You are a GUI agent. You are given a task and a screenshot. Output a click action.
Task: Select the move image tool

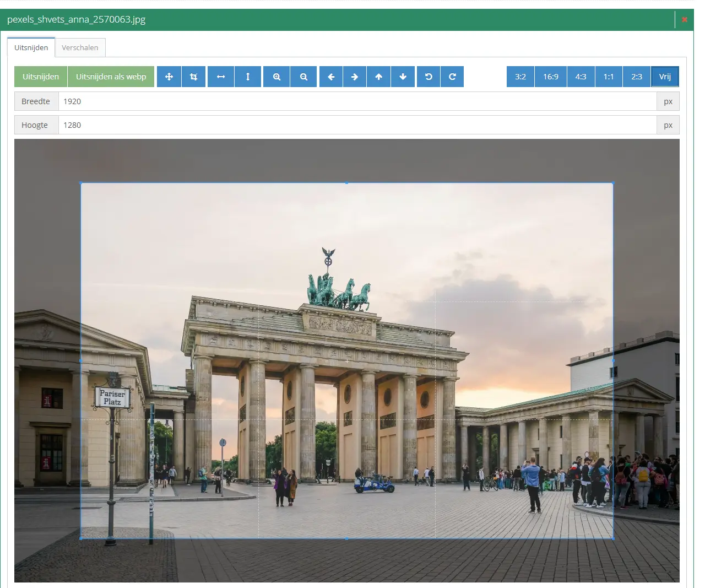pyautogui.click(x=169, y=77)
